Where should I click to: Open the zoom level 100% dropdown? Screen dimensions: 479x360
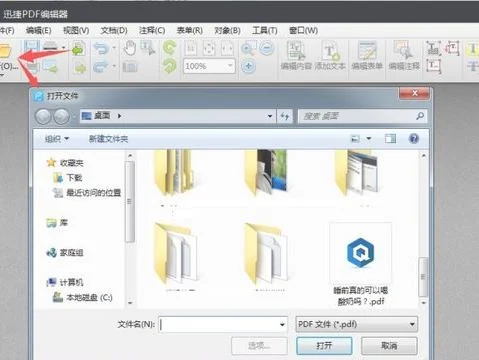[x=230, y=66]
